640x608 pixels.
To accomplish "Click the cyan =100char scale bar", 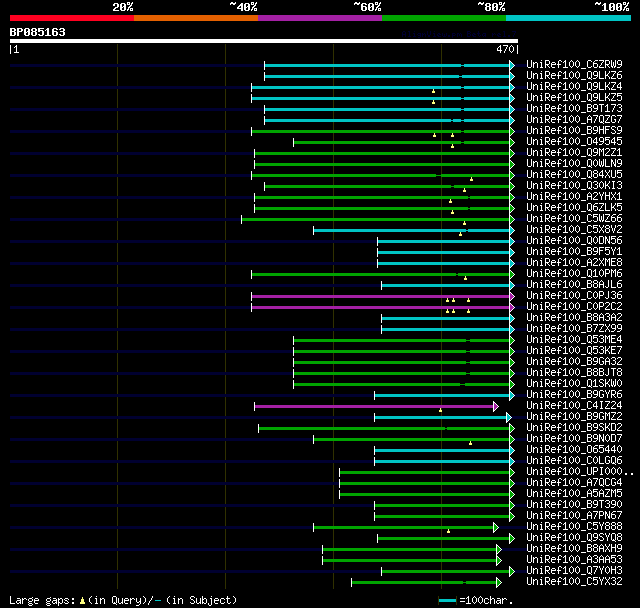I will click(x=447, y=600).
